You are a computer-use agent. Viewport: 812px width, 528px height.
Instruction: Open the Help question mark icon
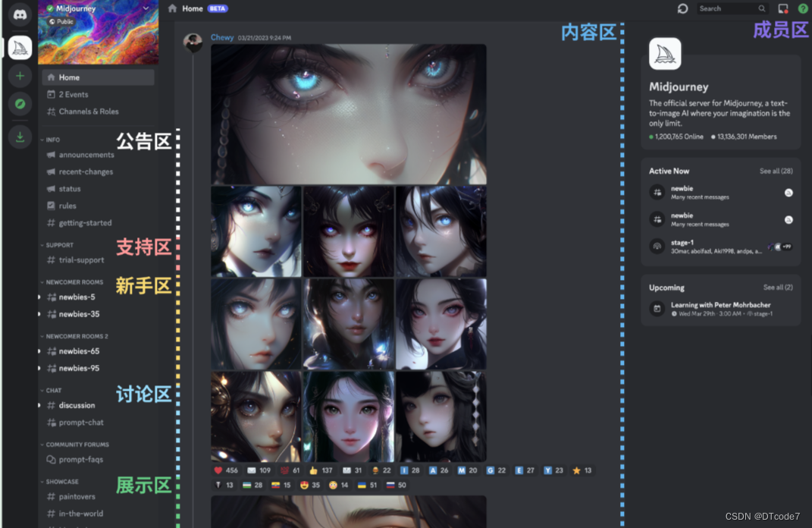(x=803, y=8)
